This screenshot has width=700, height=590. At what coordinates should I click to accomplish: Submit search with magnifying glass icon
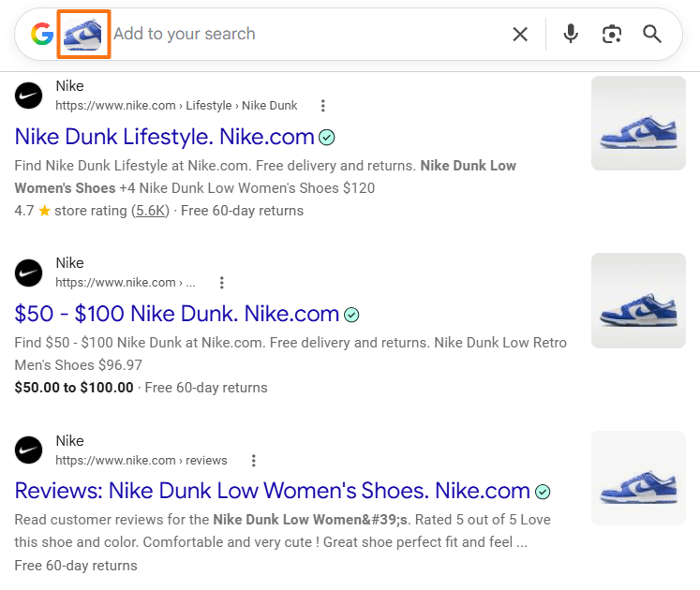(652, 34)
